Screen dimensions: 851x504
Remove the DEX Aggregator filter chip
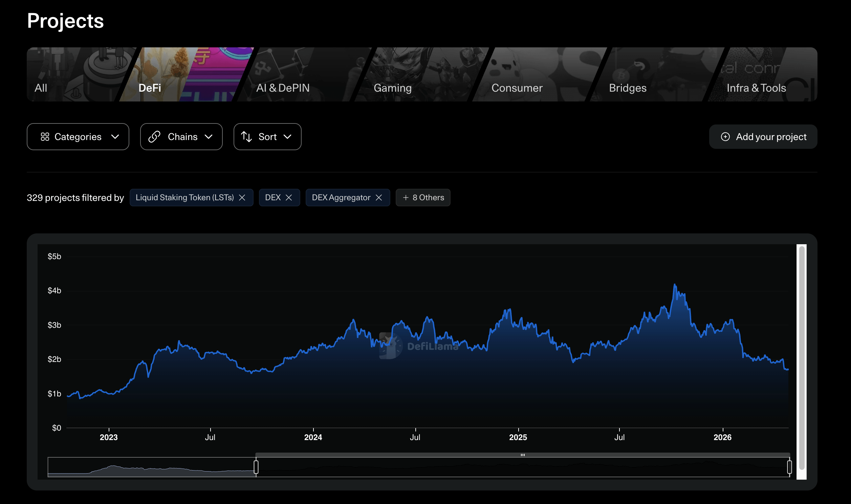379,198
